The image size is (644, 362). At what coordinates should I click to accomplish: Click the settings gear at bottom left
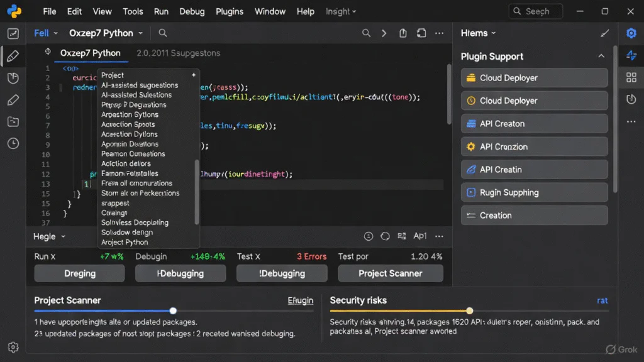(13, 347)
